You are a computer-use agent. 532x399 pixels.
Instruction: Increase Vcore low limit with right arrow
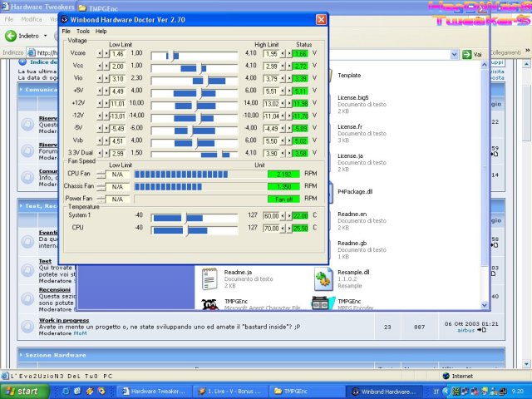(x=106, y=54)
